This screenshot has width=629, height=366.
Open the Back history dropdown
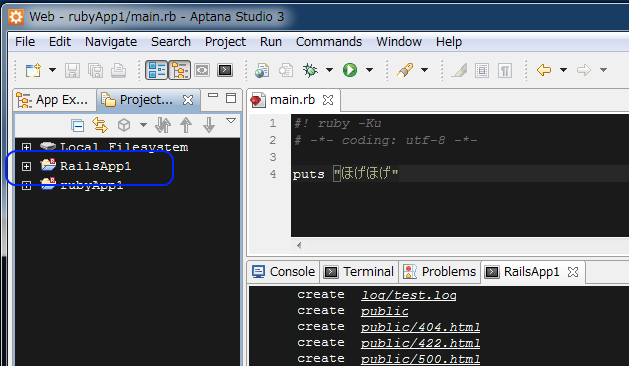click(563, 70)
